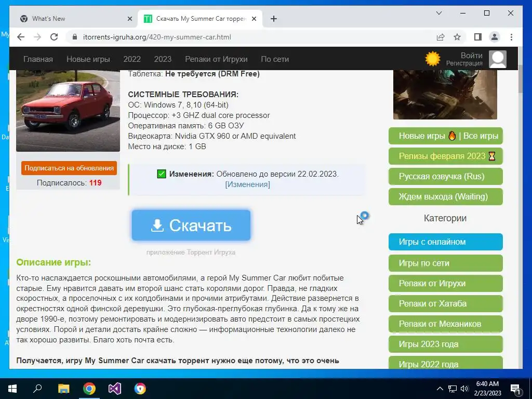The height and width of the screenshot is (399, 532).
Task: Select Игры 2023 года category
Action: 445,344
